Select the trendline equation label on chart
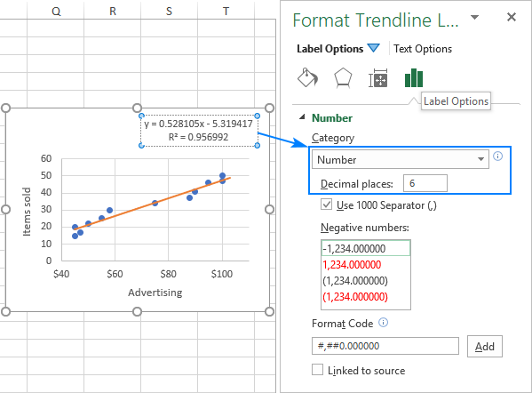 point(199,131)
